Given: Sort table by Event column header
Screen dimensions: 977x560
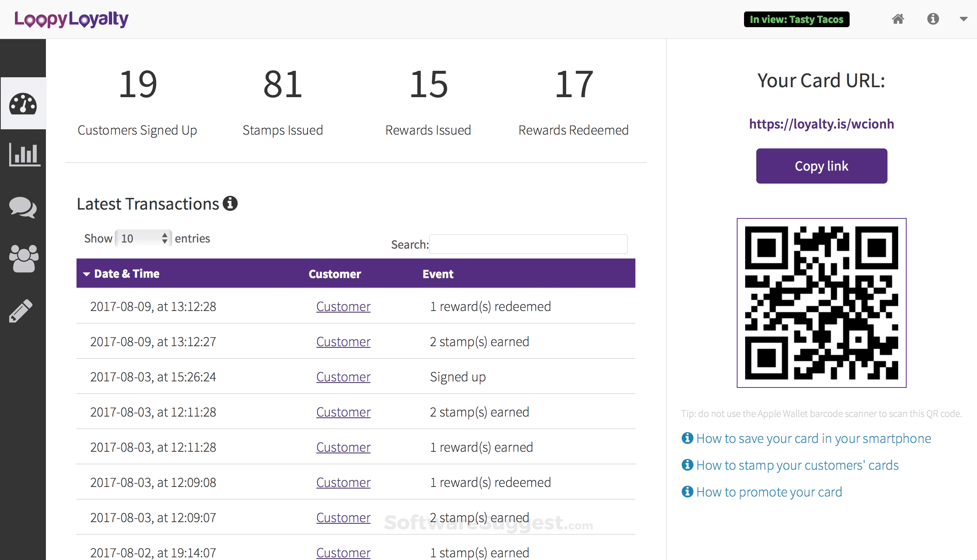Looking at the screenshot, I should coord(438,274).
